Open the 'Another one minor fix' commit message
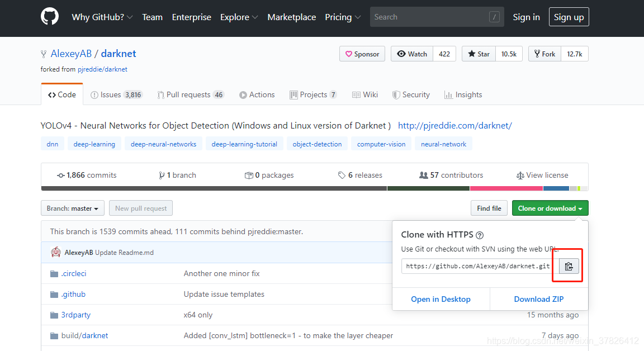This screenshot has width=644, height=351. [222, 273]
